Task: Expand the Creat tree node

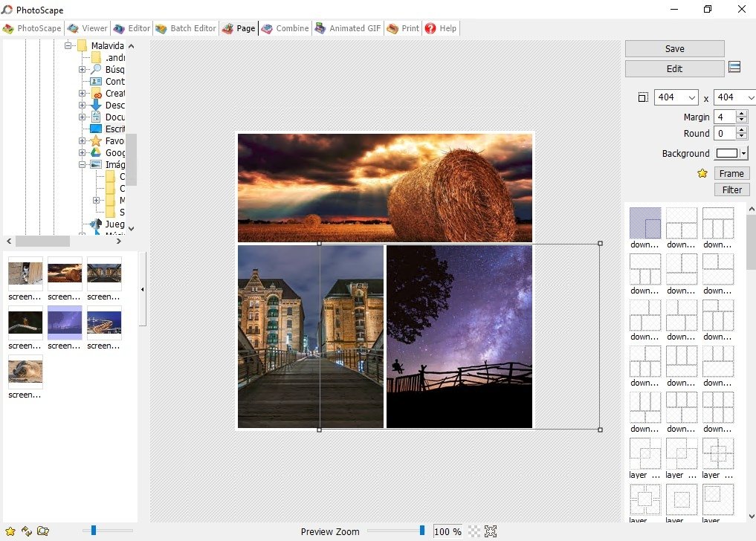Action: (x=82, y=93)
